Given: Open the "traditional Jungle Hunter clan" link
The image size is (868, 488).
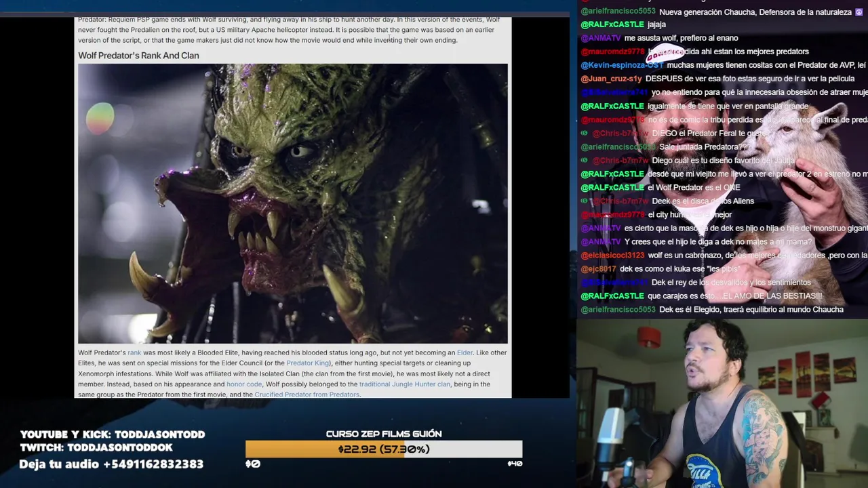Looking at the screenshot, I should 405,384.
